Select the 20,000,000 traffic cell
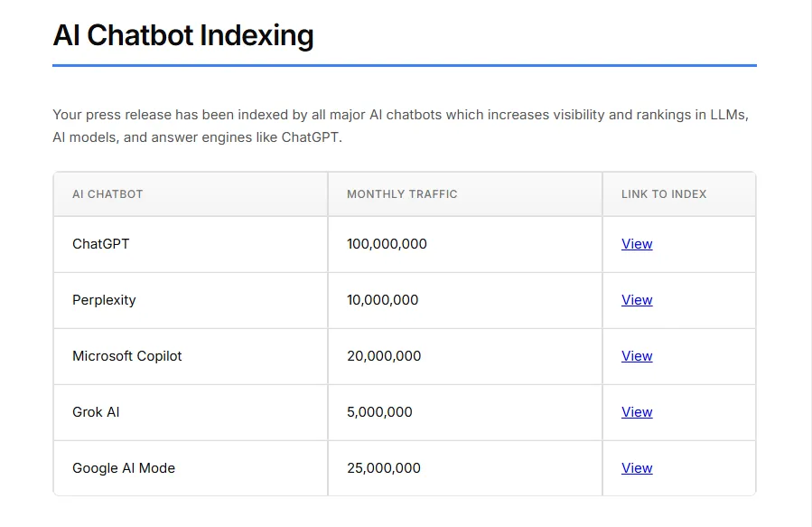 pos(384,356)
